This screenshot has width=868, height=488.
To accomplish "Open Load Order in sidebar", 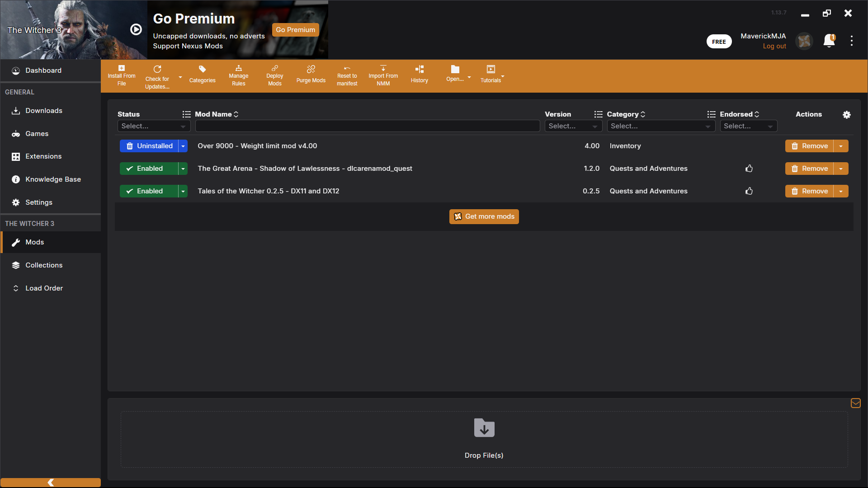I will click(50, 288).
